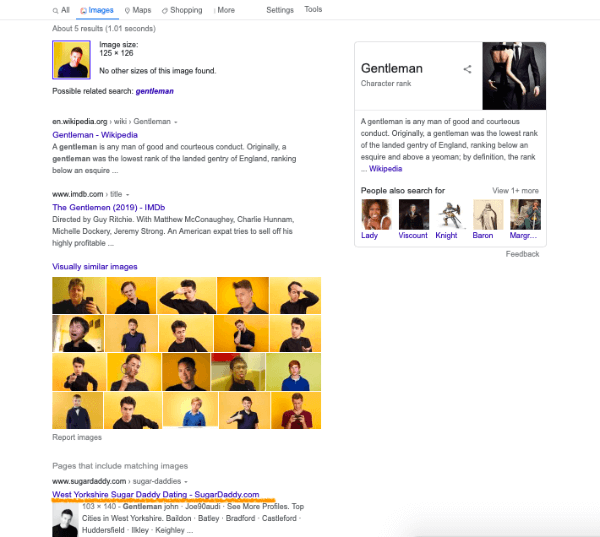Open The Gentlemen (2019) - IMDb result

click(109, 207)
